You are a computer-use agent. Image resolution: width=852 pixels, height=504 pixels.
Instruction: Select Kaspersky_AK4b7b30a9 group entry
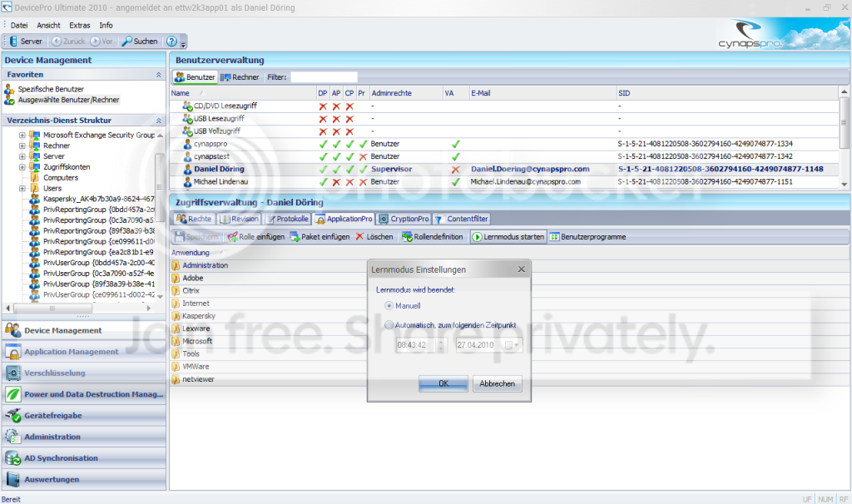pyautogui.click(x=98, y=199)
